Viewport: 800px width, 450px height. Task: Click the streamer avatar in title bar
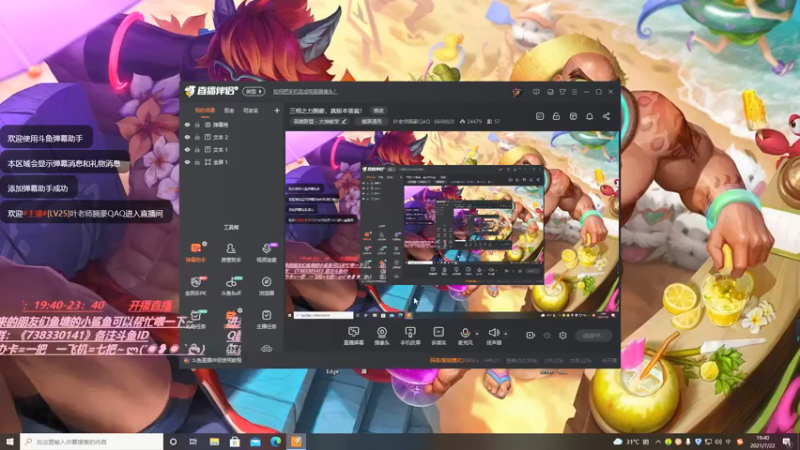[x=516, y=92]
